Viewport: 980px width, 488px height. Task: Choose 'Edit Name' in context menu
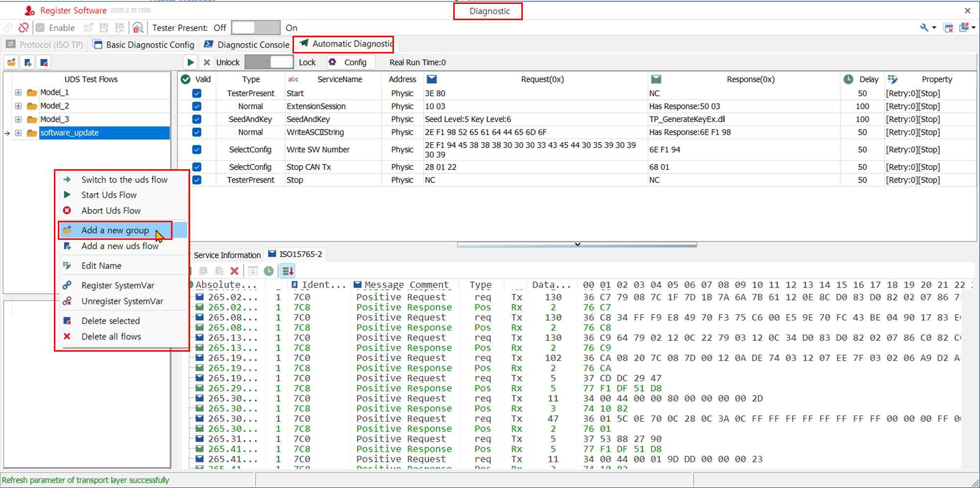122,265
